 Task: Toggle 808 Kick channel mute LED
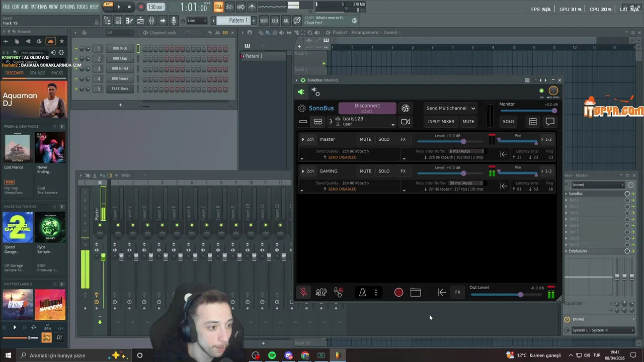76,49
